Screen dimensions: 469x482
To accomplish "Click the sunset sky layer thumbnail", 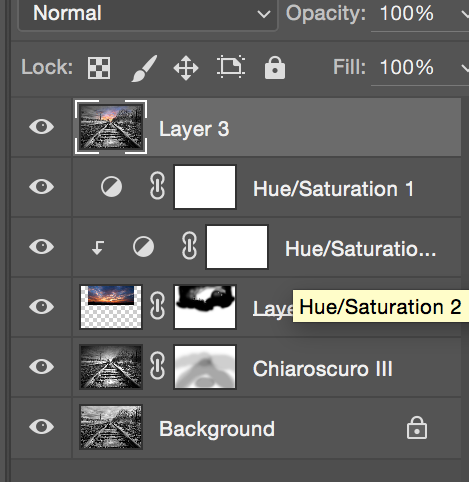I will [111, 307].
